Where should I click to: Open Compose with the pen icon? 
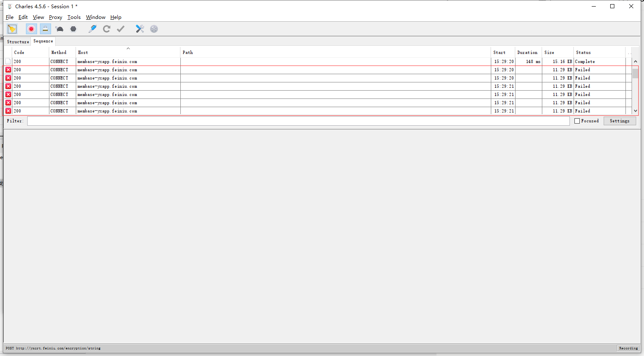[93, 29]
